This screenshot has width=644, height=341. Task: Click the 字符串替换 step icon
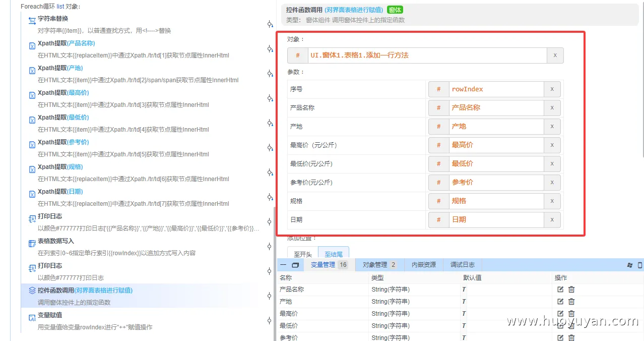[x=32, y=21]
